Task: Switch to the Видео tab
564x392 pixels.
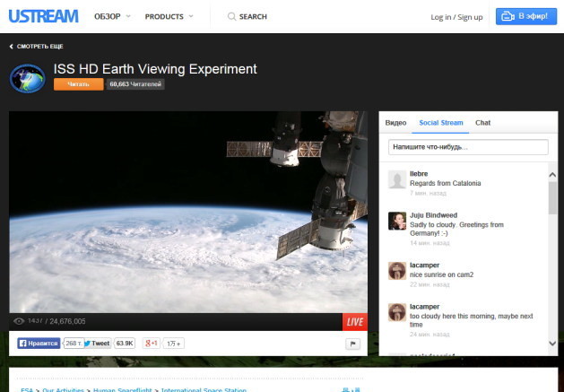Action: point(395,123)
